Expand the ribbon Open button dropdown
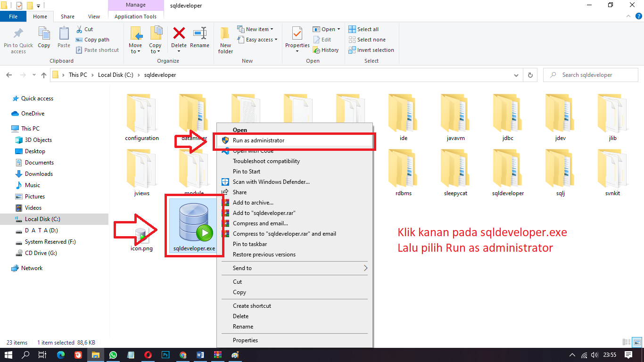The image size is (644, 362). click(326, 29)
